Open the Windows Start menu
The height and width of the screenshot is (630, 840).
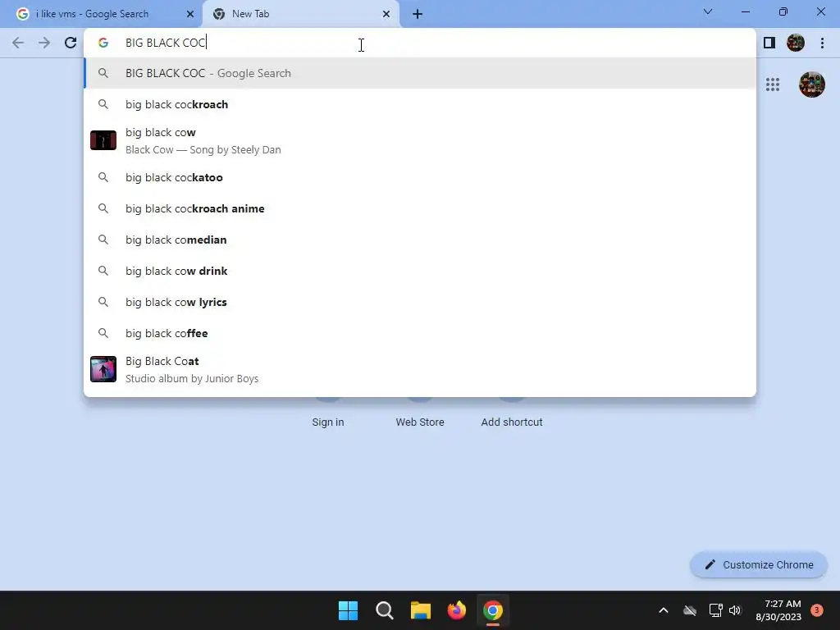tap(348, 610)
